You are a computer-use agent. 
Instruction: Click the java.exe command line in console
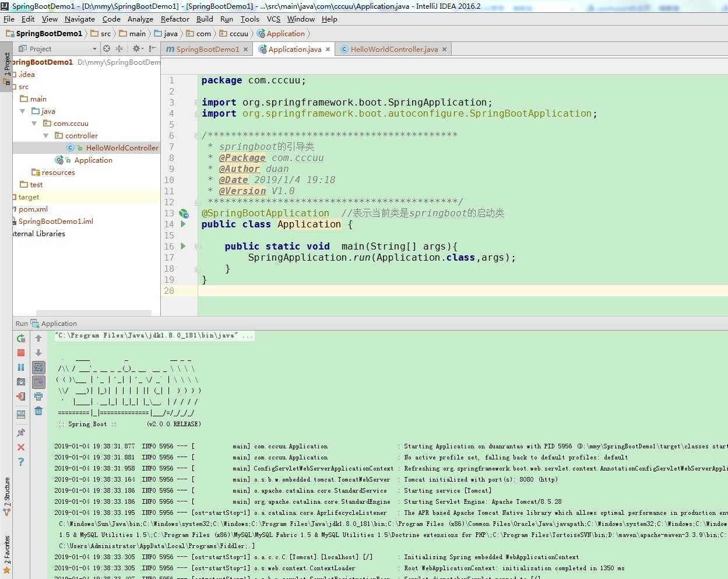pyautogui.click(x=154, y=335)
